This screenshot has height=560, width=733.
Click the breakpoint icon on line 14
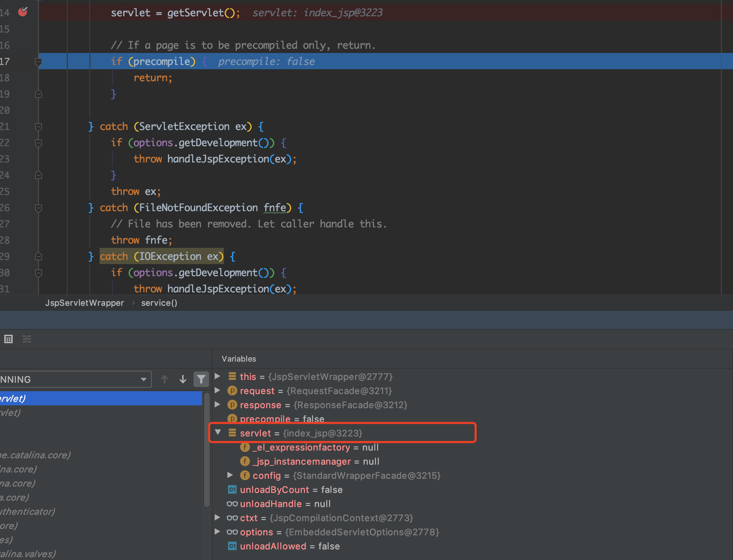pos(23,12)
